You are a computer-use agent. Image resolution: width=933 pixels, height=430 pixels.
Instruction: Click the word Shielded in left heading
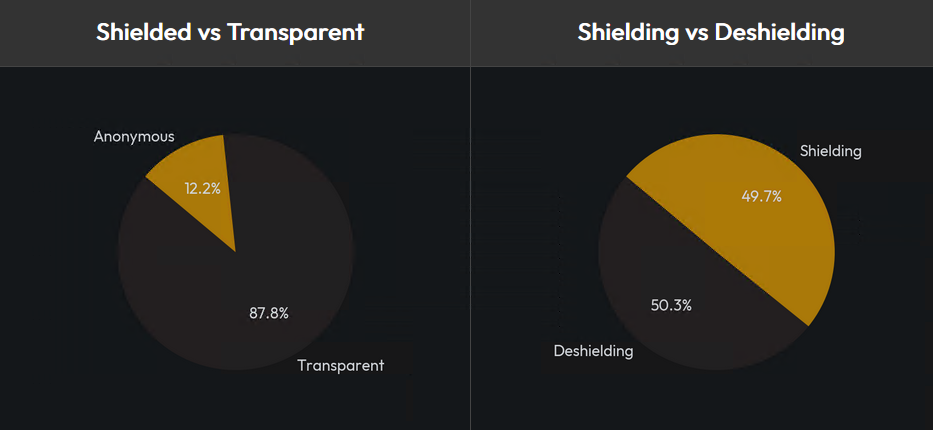pos(142,32)
